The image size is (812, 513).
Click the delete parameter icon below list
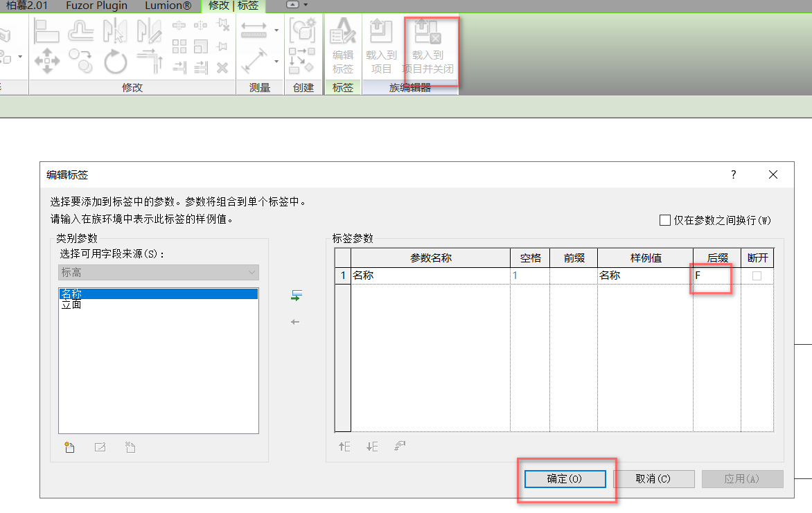(130, 447)
